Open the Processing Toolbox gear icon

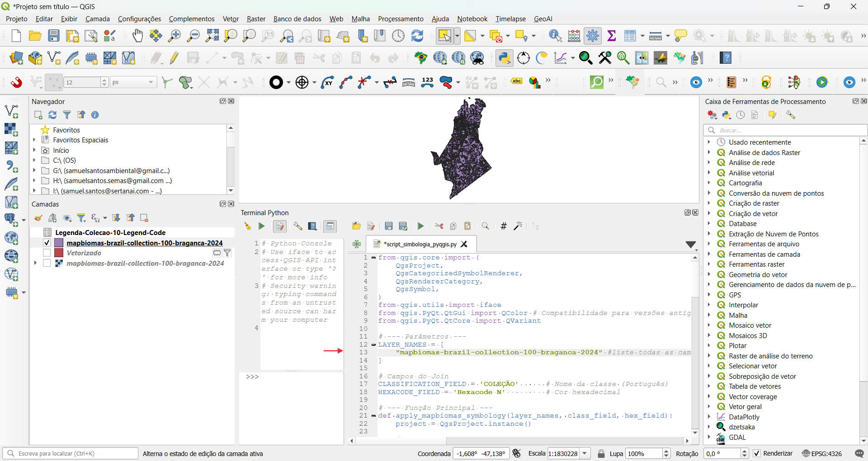(593, 36)
